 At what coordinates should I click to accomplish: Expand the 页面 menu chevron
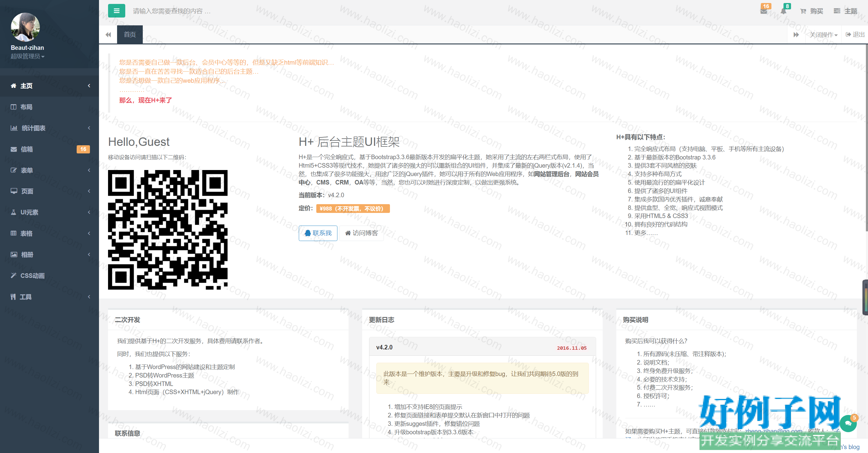[x=89, y=191]
